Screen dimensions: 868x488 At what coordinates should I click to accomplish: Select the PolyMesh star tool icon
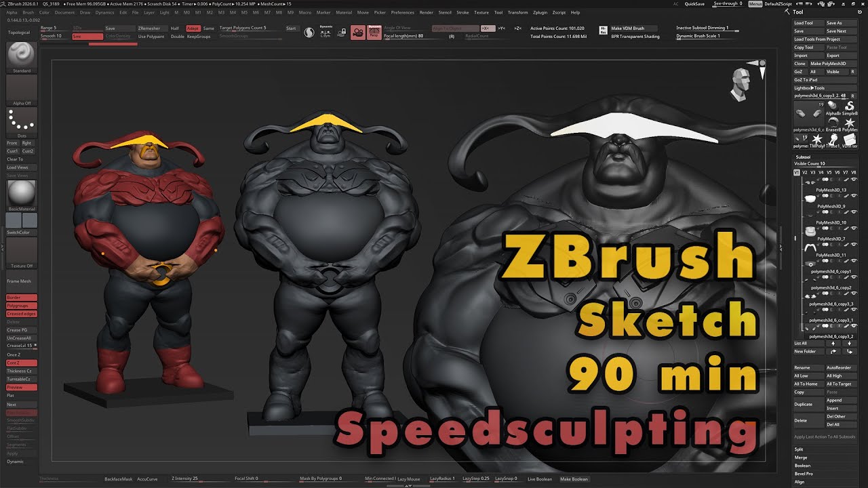(x=849, y=124)
